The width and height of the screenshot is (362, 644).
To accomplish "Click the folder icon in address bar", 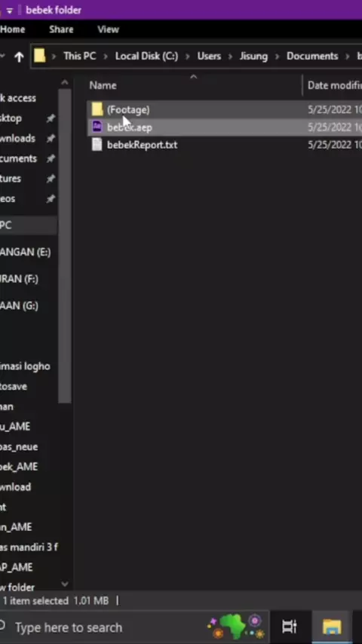I will tap(40, 56).
